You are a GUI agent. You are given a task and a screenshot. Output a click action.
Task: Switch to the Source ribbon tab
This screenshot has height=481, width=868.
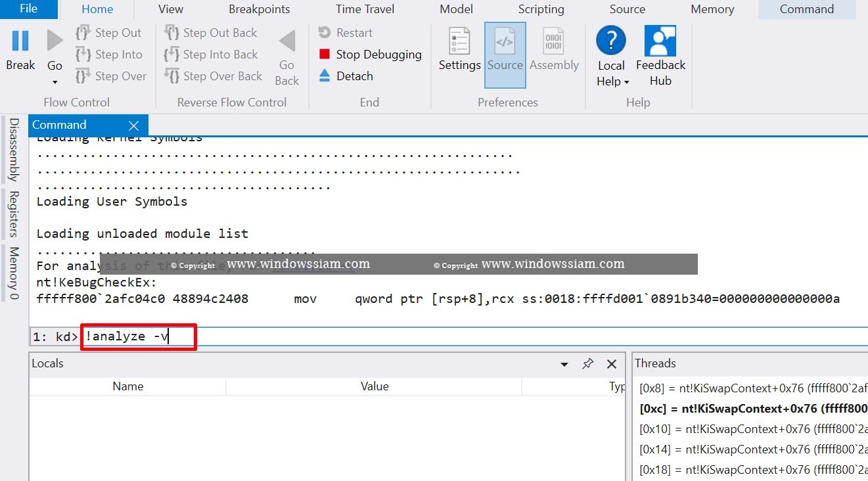628,9
